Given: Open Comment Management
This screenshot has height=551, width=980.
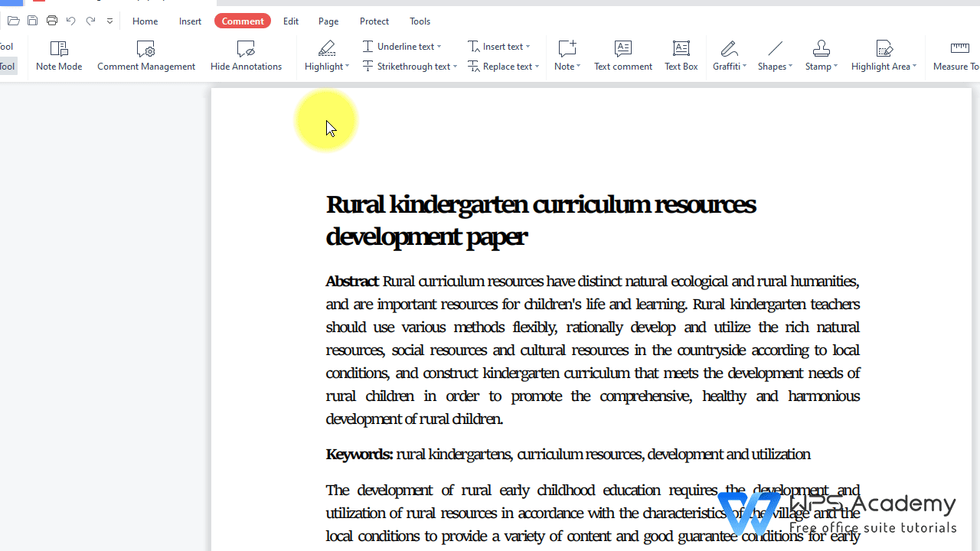Looking at the screenshot, I should tap(145, 56).
